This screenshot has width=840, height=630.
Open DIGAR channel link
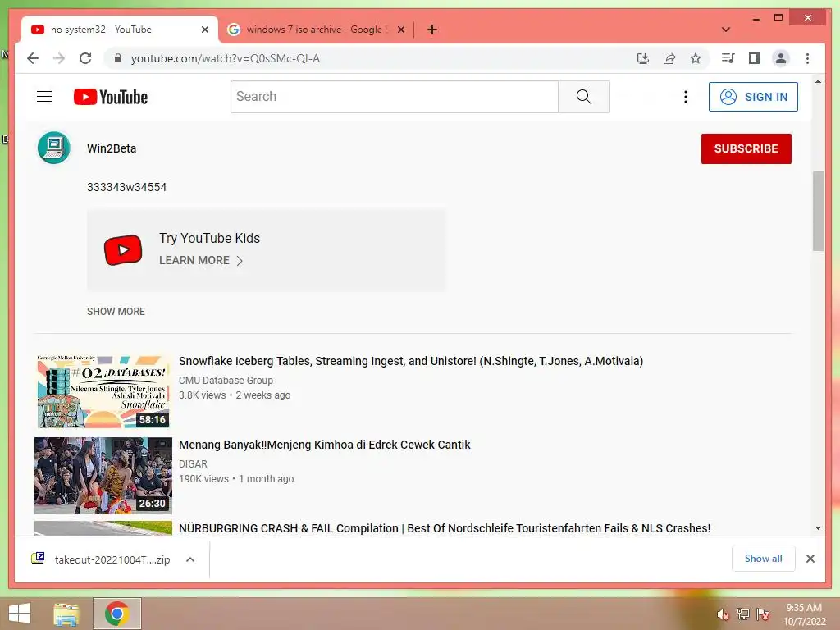pos(193,464)
